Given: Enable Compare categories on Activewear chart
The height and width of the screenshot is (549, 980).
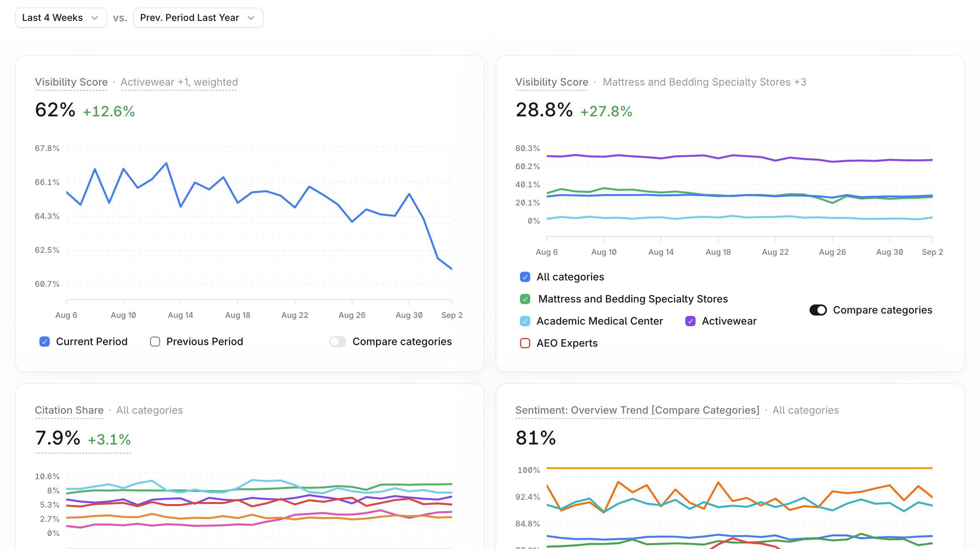Looking at the screenshot, I should pos(338,342).
